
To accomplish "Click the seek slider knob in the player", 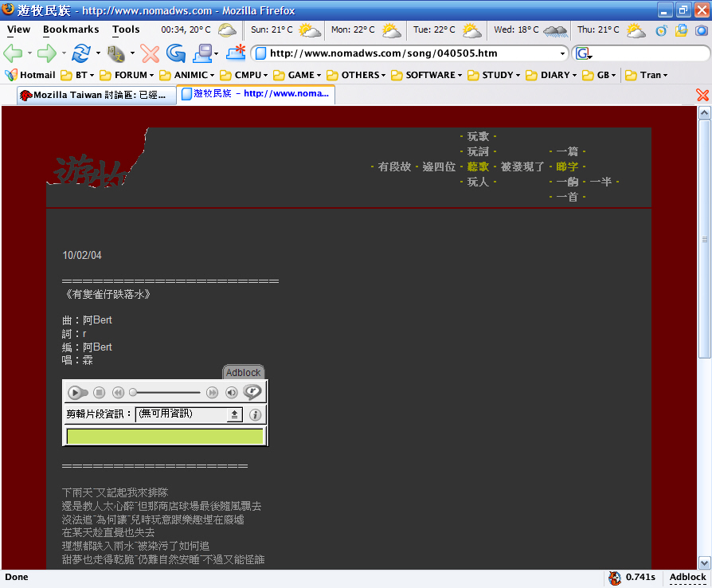I will pyautogui.click(x=133, y=392).
